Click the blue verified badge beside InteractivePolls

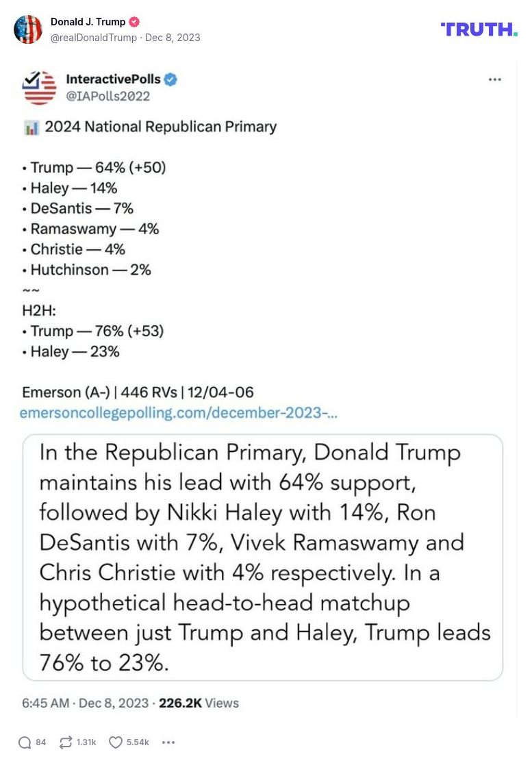[x=170, y=79]
